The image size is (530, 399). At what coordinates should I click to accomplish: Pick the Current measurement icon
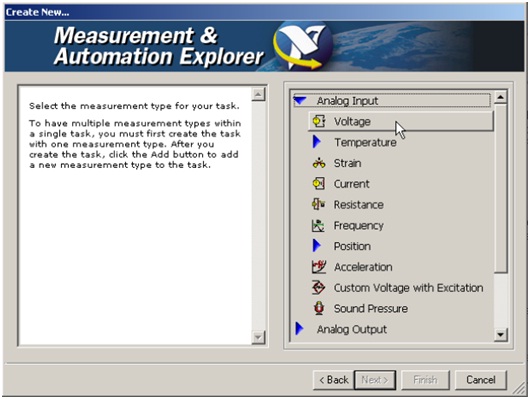[x=318, y=184]
